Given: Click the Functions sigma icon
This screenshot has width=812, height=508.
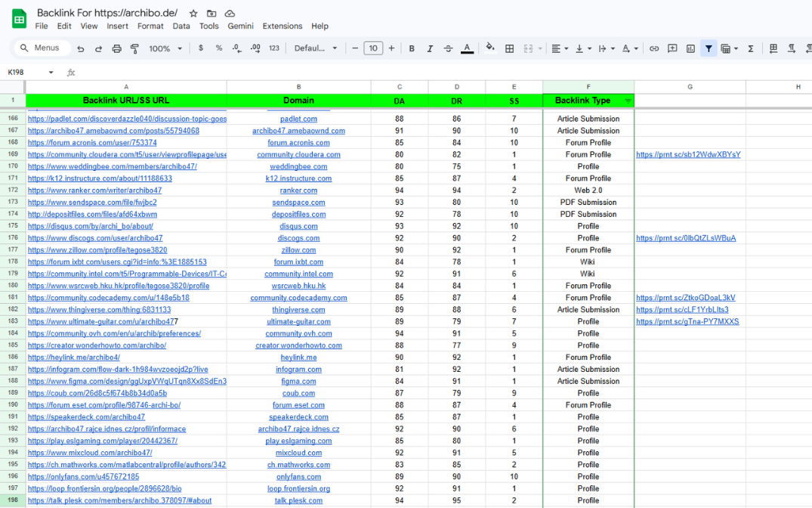Looking at the screenshot, I should 751,48.
